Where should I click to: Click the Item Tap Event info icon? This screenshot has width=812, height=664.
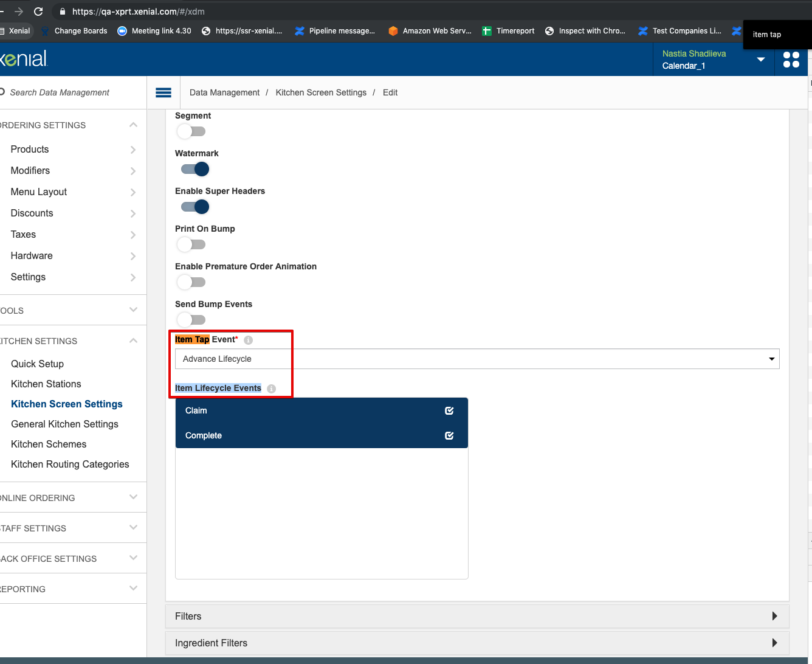point(248,340)
